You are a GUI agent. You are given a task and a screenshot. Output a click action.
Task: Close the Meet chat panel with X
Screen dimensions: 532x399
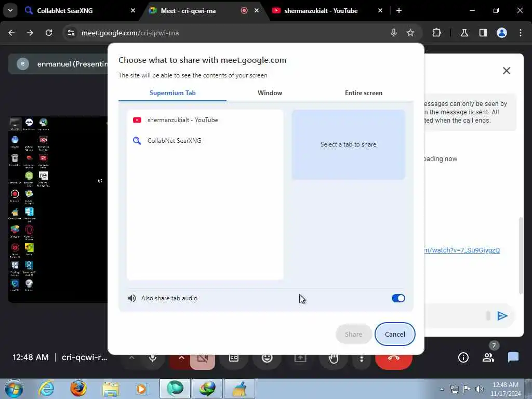(506, 71)
